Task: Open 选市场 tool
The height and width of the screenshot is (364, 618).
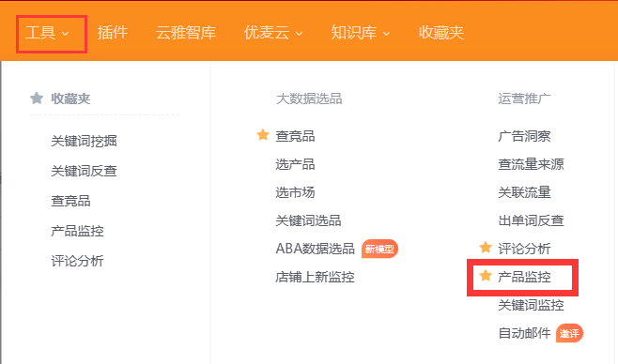Action: [295, 192]
